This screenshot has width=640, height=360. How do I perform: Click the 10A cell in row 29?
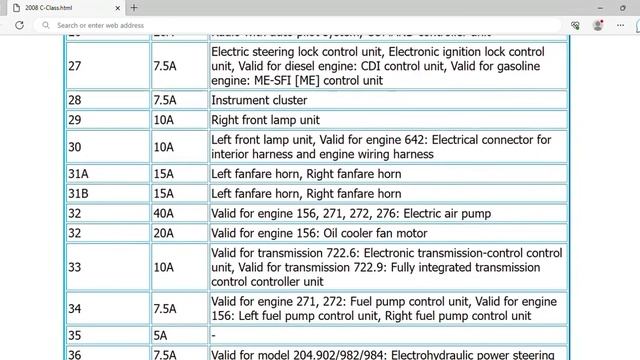tap(180, 120)
